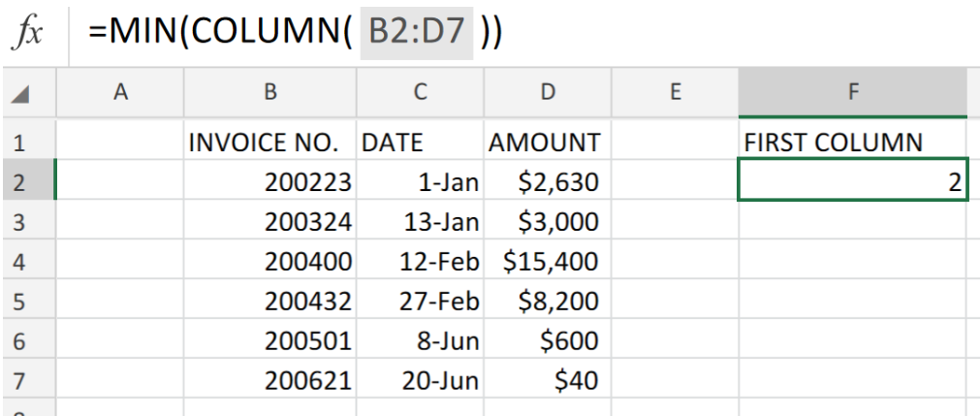Click the select-all triangle corner icon
The height and width of the screenshot is (416, 980).
21,95
